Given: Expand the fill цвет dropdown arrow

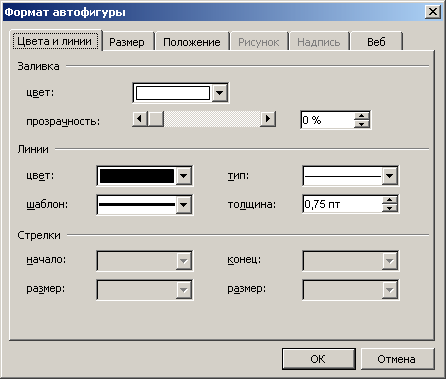Looking at the screenshot, I should point(220,93).
